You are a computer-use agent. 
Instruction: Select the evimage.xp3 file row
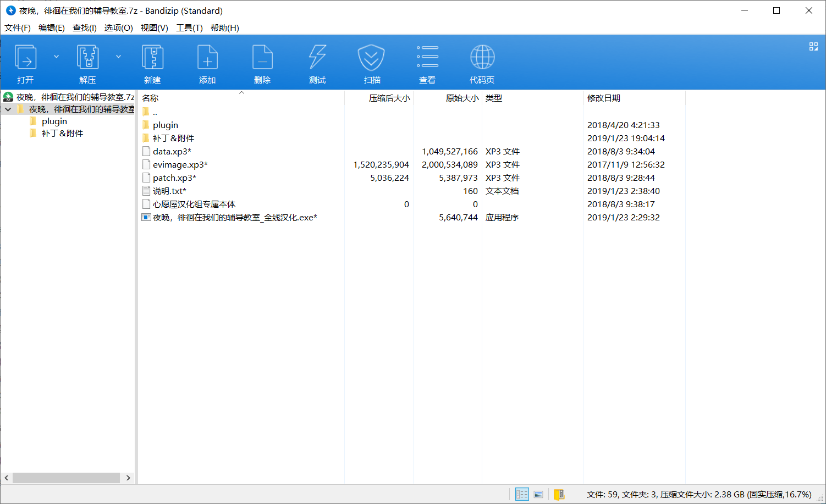point(180,165)
